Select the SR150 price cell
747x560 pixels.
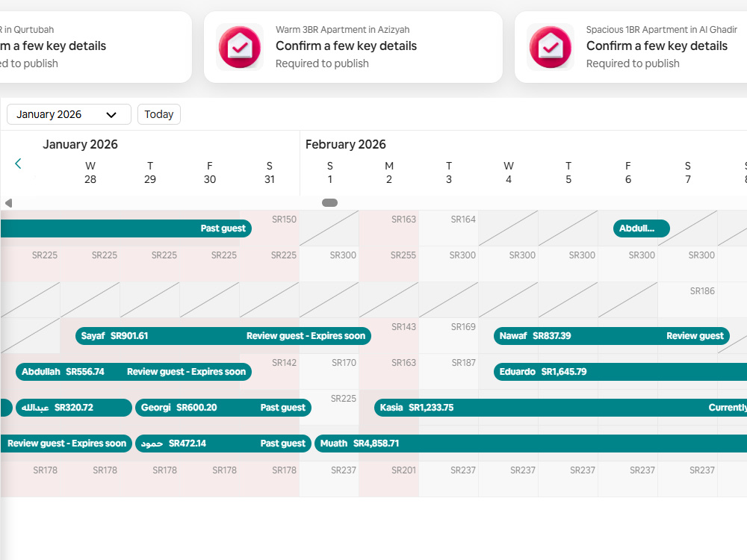pyautogui.click(x=270, y=228)
